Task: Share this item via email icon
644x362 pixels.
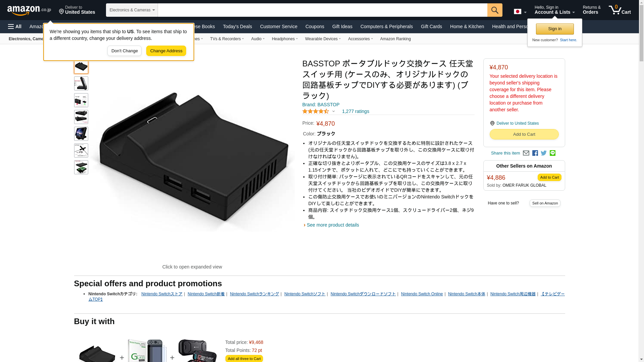Action: (526, 153)
